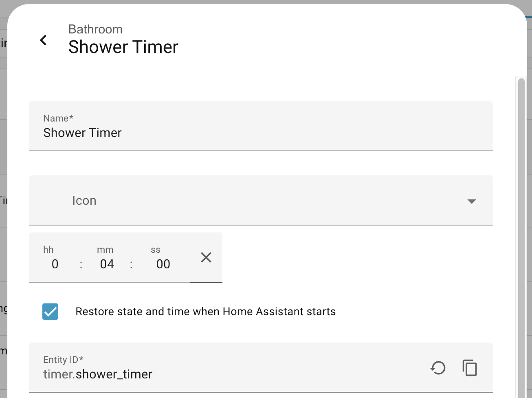The width and height of the screenshot is (532, 398).
Task: Toggle the Restore state and time checkbox
Action: pyautogui.click(x=51, y=312)
